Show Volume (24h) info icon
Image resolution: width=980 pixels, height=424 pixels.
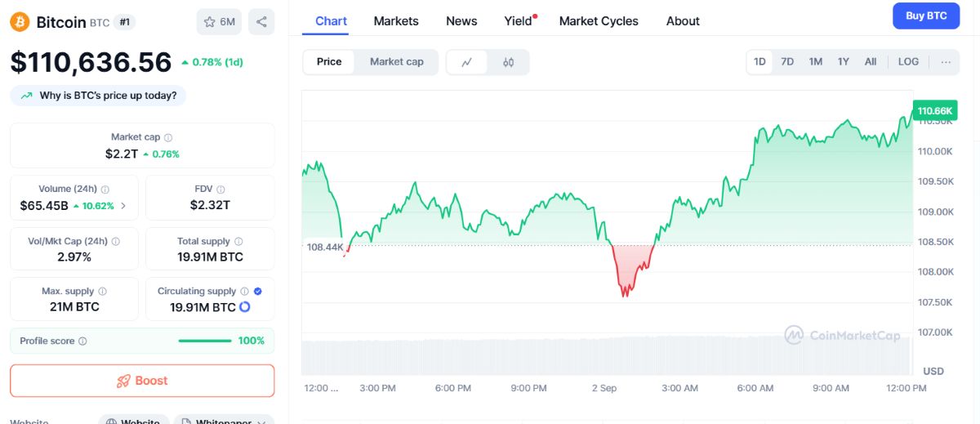105,190
